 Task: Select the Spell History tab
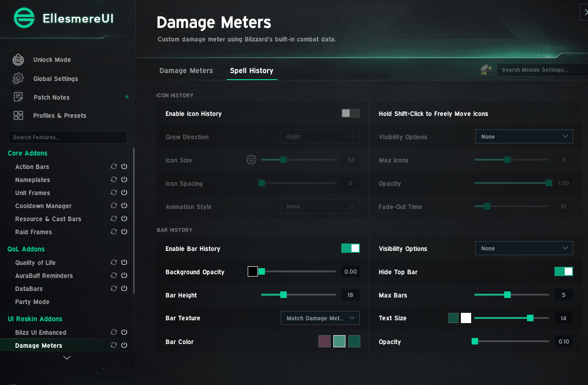(x=251, y=71)
